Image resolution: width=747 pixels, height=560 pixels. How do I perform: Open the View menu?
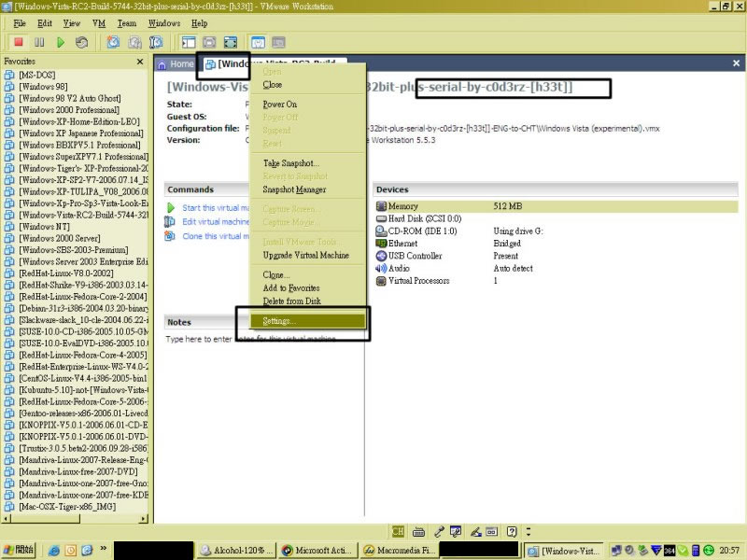tap(72, 23)
